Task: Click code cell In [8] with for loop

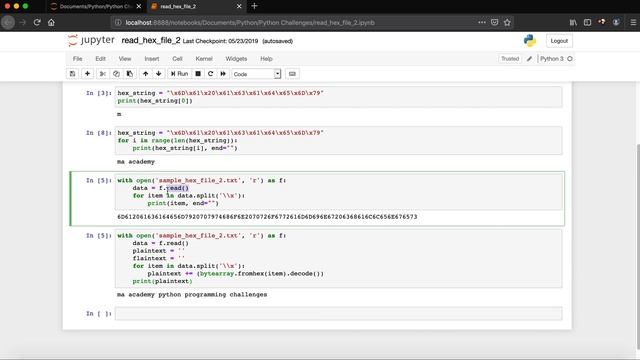Action: (338, 140)
